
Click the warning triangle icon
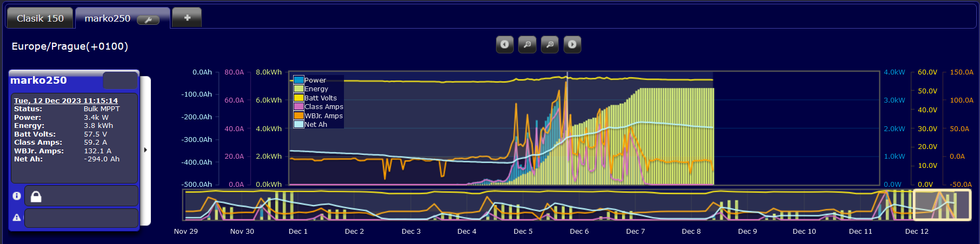17,217
